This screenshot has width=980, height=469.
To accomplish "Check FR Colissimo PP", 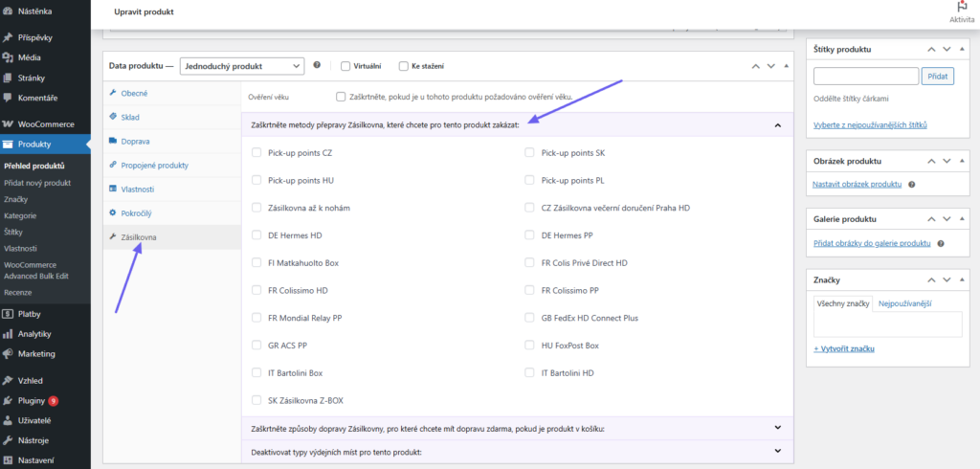I will [x=529, y=290].
